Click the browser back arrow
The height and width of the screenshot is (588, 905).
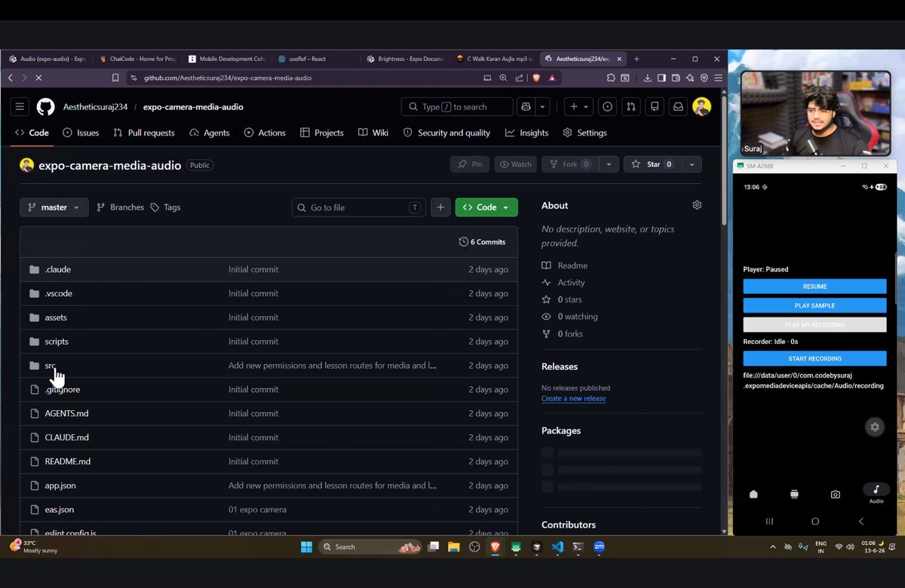click(x=11, y=78)
